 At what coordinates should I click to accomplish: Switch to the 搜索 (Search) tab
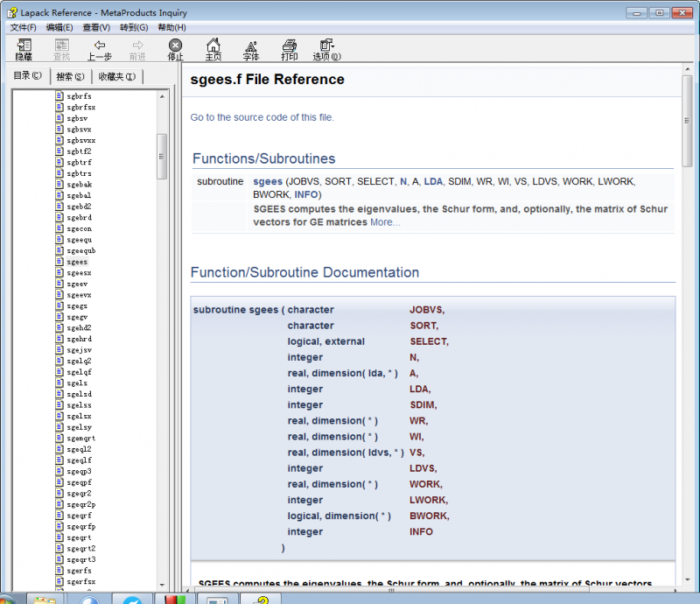(71, 76)
